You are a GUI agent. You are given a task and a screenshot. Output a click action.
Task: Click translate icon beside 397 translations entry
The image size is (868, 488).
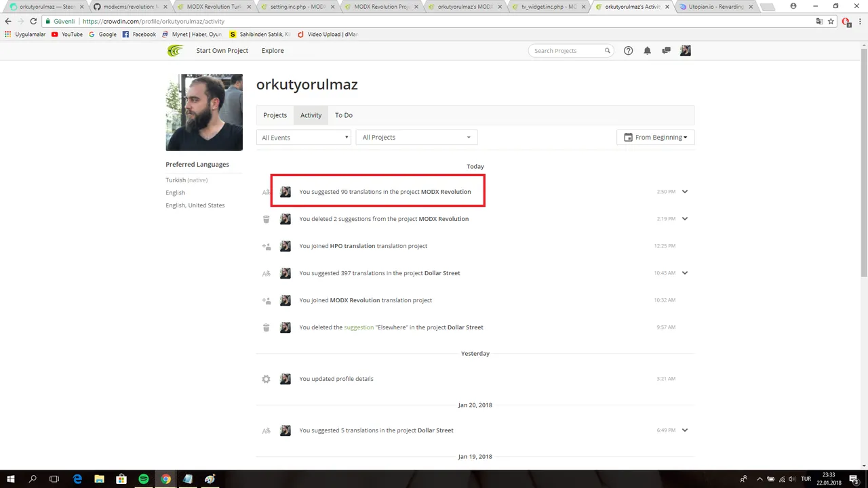266,273
